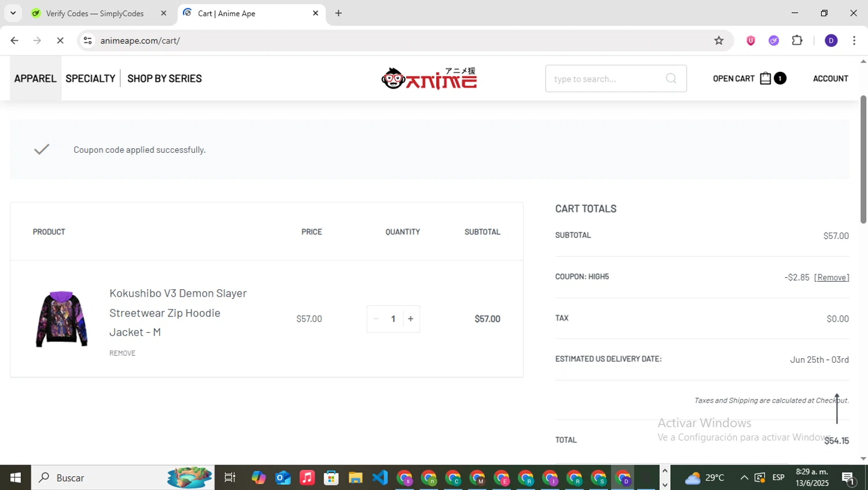Open the APPAREL menu
868x490 pixels.
click(35, 79)
